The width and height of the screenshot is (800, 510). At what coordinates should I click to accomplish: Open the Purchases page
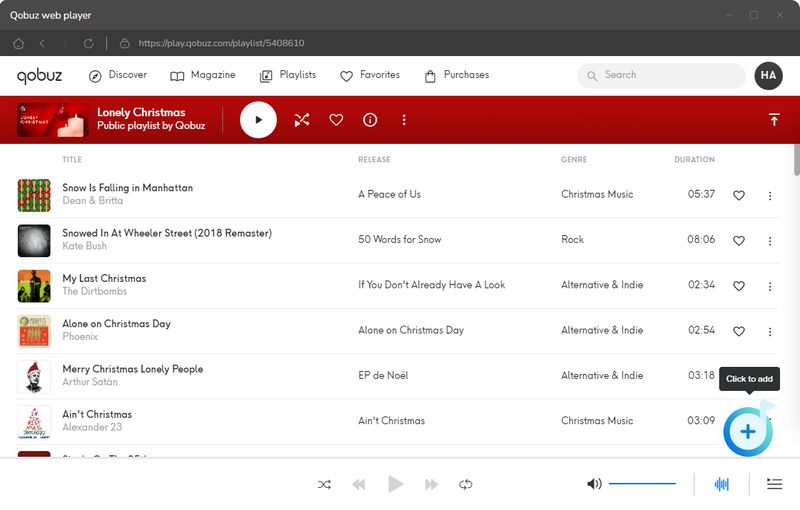[456, 75]
